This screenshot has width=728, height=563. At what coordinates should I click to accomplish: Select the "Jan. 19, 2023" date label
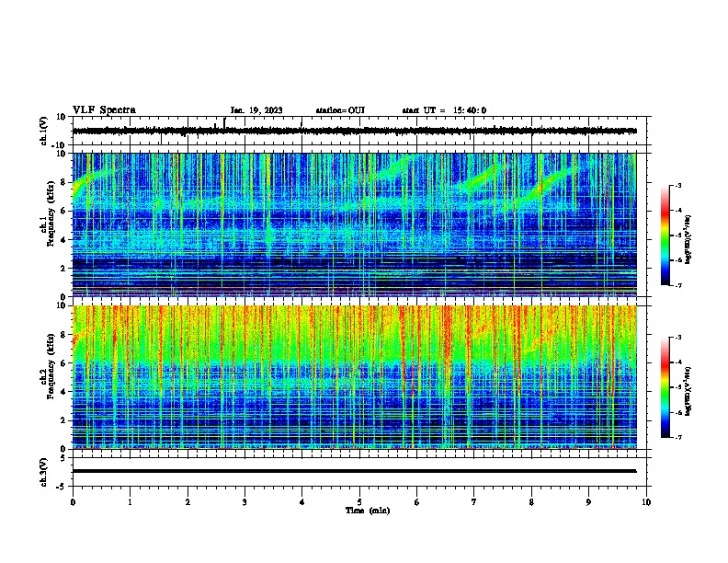pyautogui.click(x=256, y=110)
